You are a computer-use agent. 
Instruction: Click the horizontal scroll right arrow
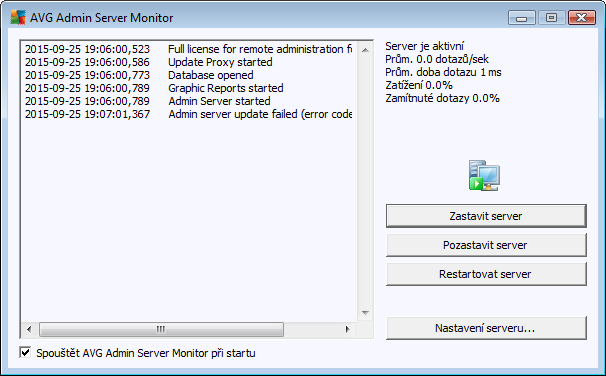coord(347,329)
